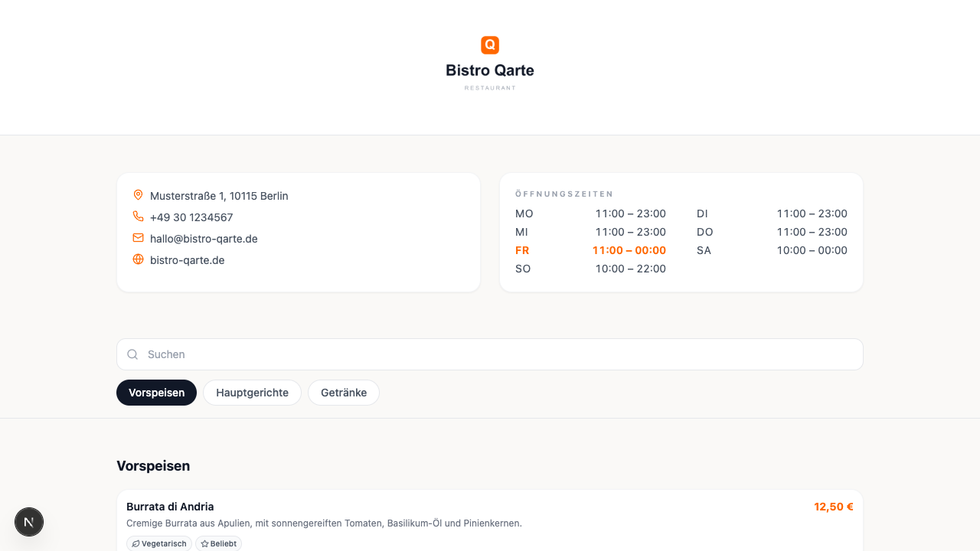Click the star icon on Beliebt tag

[x=204, y=543]
